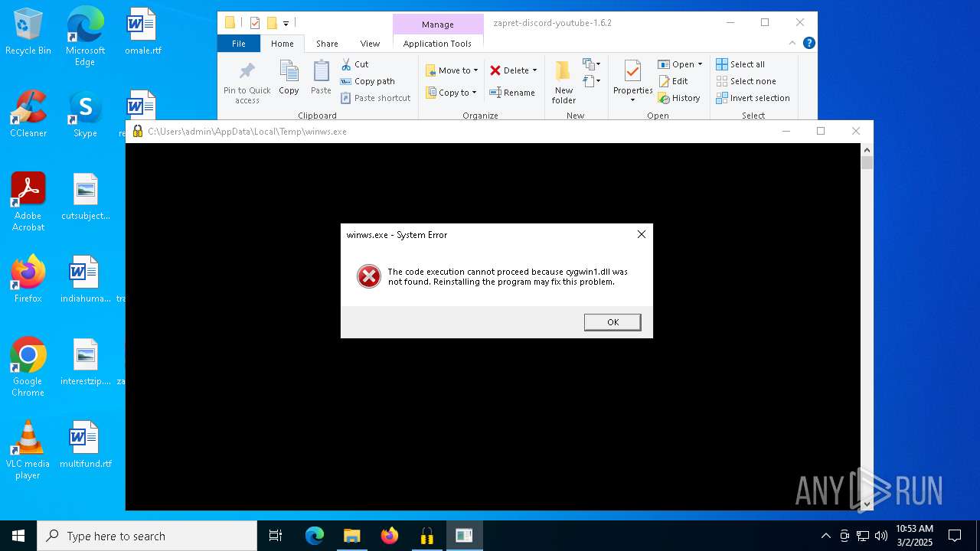Screen dimensions: 980x551
Task: Select multifund.rtf file on desktop
Action: (85, 445)
